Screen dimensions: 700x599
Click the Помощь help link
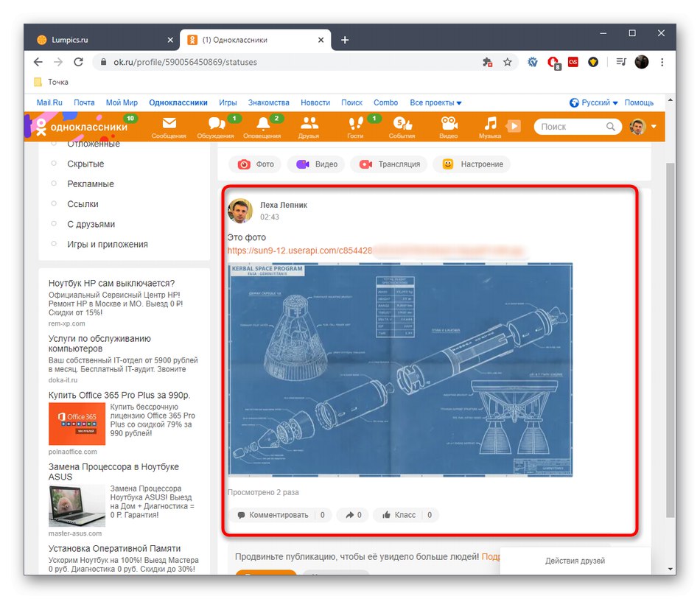(x=639, y=102)
